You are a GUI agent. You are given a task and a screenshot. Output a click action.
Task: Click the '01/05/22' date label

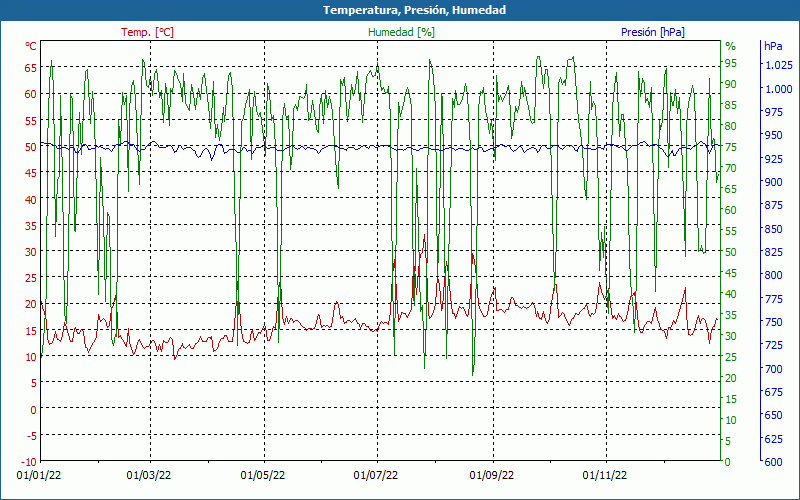click(263, 476)
